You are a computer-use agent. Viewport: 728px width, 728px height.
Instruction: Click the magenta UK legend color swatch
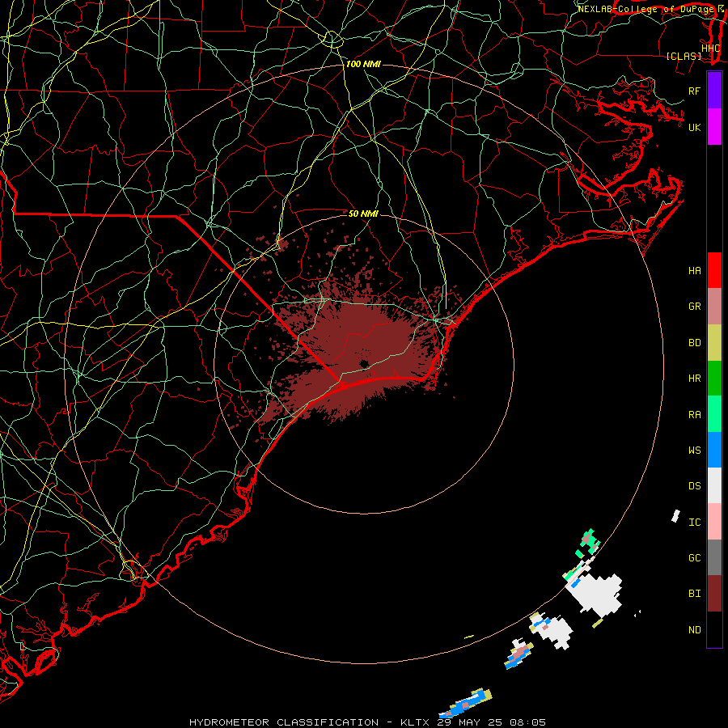(714, 127)
